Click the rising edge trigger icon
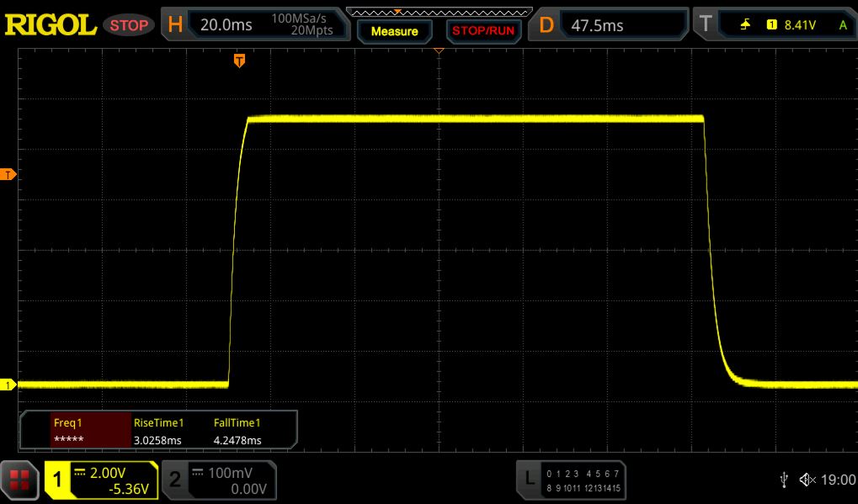The width and height of the screenshot is (858, 504). click(x=745, y=25)
